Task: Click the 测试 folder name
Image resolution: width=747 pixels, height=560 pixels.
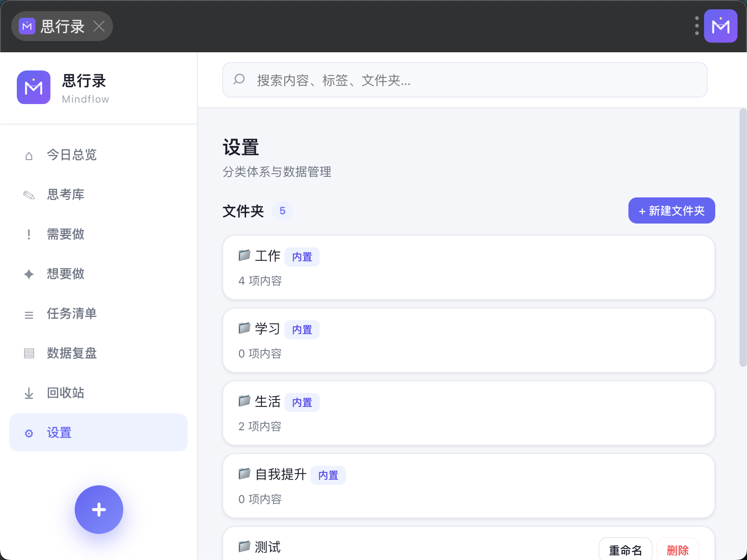Action: coord(268,547)
